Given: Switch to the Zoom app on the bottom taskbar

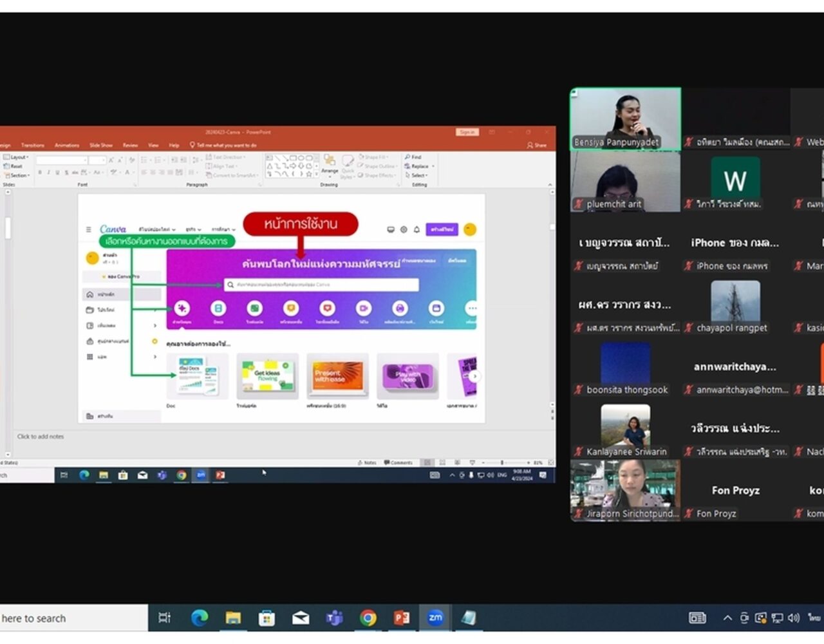Looking at the screenshot, I should (x=436, y=618).
